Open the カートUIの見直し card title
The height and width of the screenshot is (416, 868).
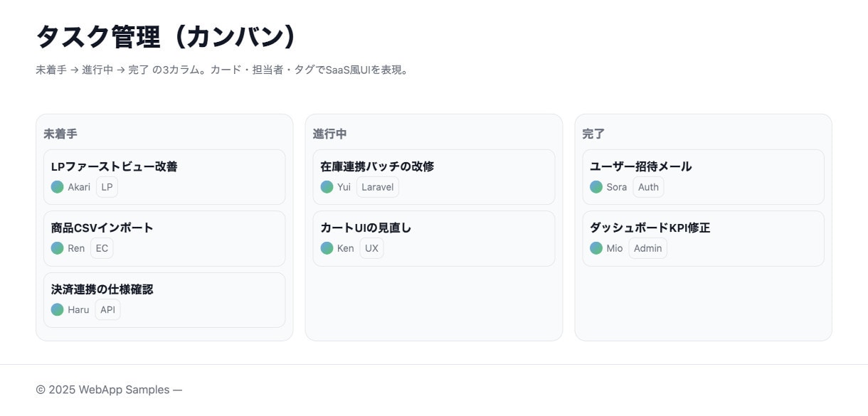(366, 228)
